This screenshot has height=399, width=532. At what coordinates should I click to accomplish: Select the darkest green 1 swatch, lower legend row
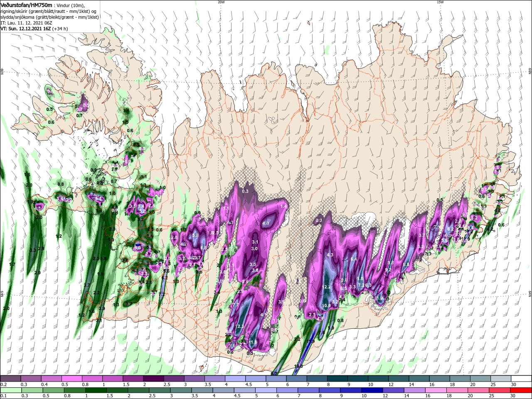[96, 390]
